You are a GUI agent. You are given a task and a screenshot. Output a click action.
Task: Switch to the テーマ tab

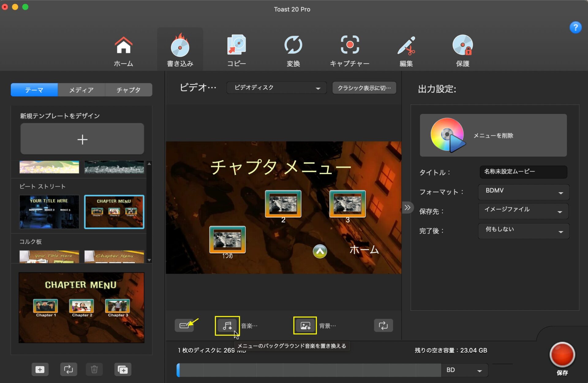click(x=34, y=90)
